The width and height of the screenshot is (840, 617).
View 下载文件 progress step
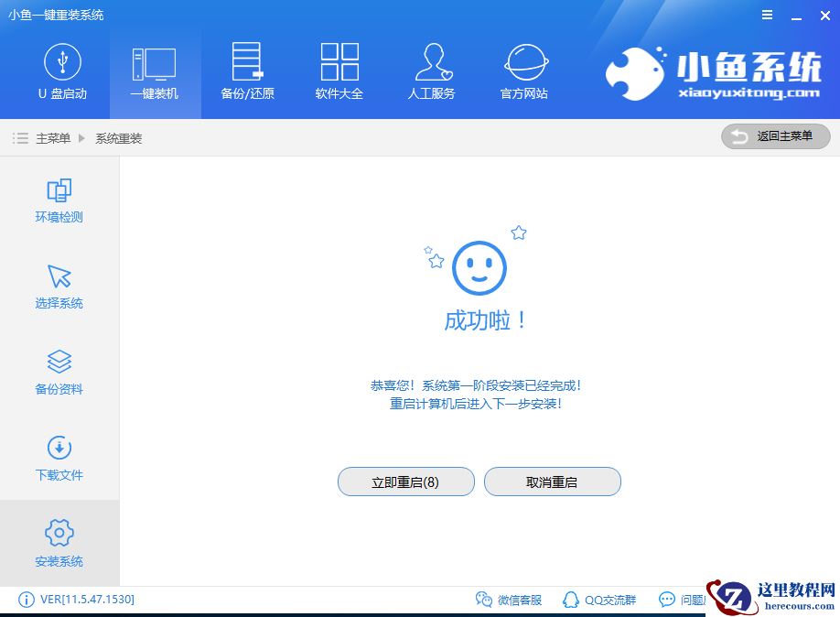[x=59, y=458]
